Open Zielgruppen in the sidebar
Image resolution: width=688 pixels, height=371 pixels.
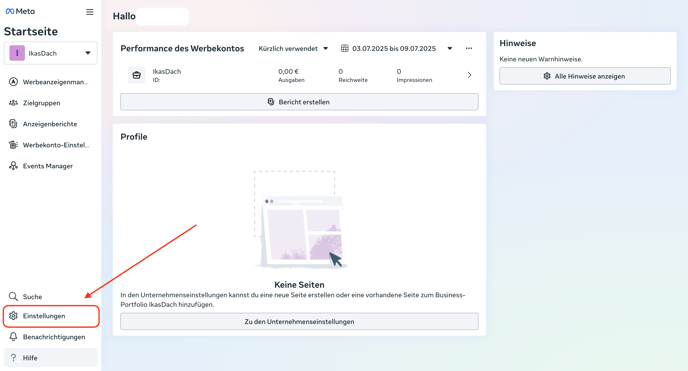(50, 103)
